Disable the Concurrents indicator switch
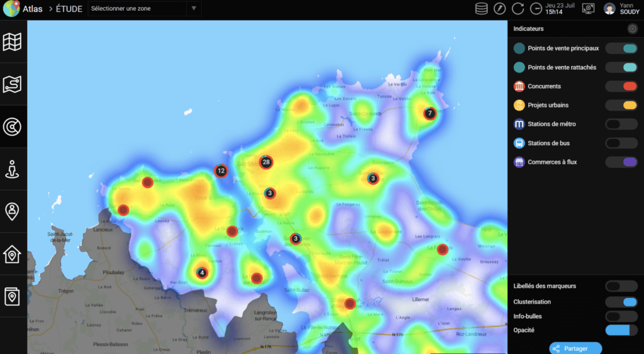 (x=621, y=86)
